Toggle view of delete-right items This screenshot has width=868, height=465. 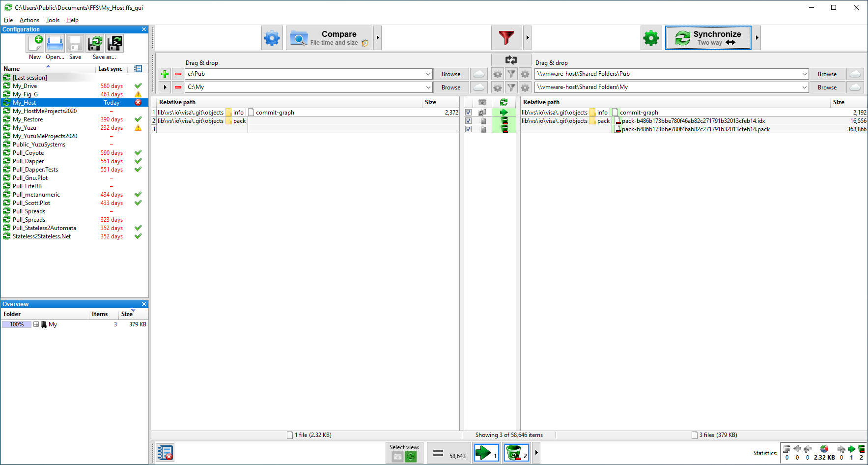(516, 453)
